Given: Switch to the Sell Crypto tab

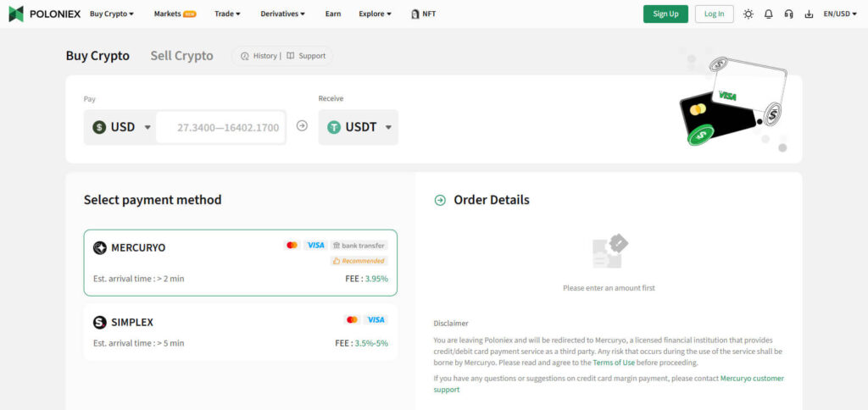Looking at the screenshot, I should 181,56.
